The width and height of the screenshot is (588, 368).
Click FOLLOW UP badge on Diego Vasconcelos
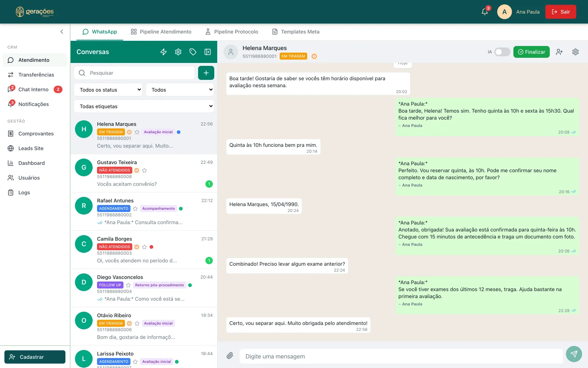point(110,285)
